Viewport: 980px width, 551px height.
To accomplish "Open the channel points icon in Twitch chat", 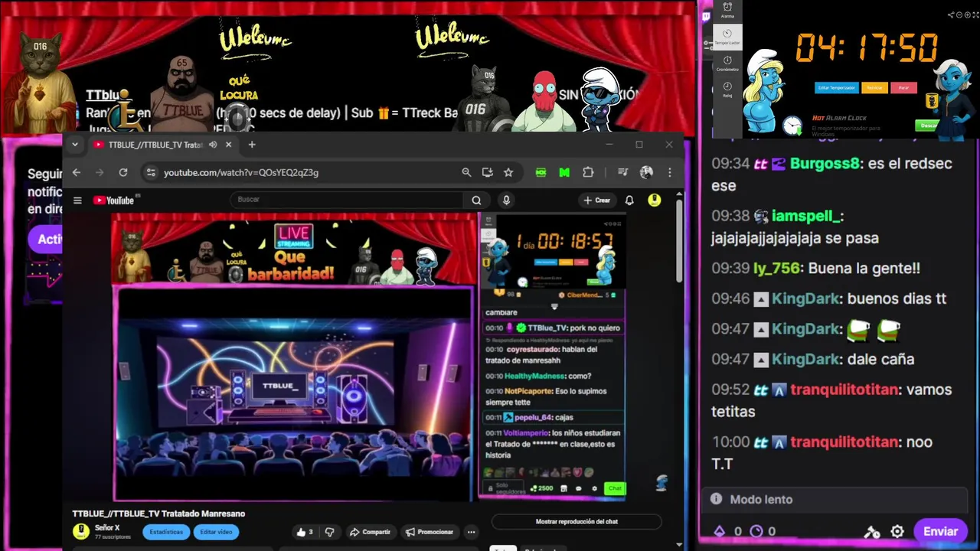I will coord(756,531).
